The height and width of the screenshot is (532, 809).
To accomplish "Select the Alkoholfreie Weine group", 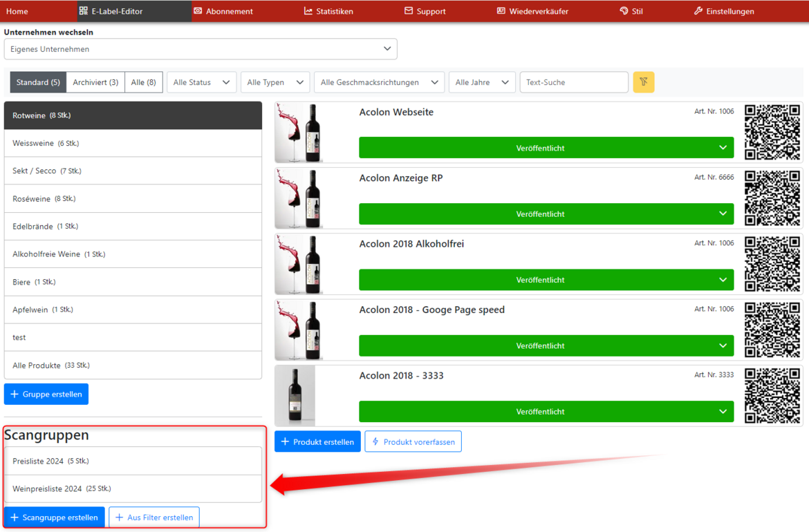I will click(x=133, y=254).
